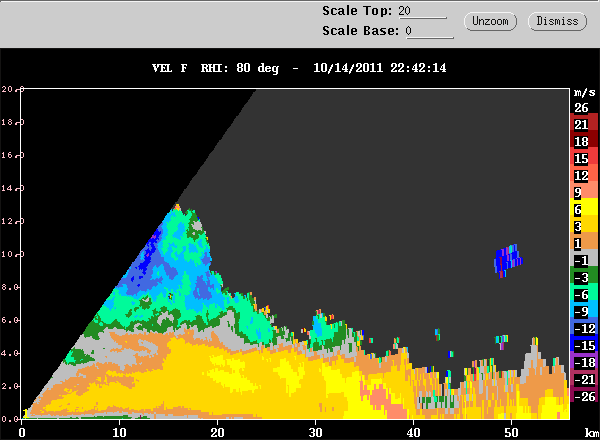Click the 15 m/s red swatch
Screen dimensions: 600x440
[x=584, y=158]
